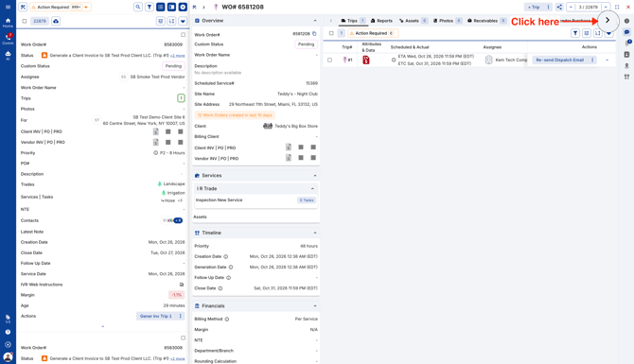Open search in the work order list
Viewport: 634px width, 364px height.
[x=138, y=7]
